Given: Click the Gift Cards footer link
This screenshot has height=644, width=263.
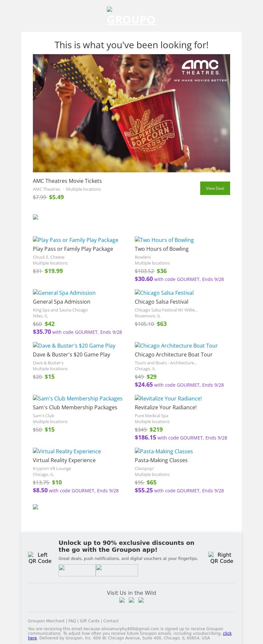Looking at the screenshot, I should [x=90, y=621].
